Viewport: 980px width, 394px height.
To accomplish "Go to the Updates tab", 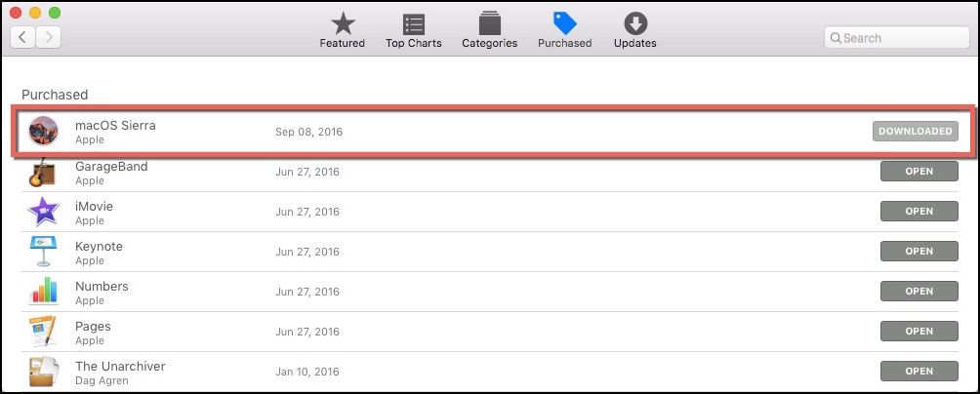I will coord(635,31).
